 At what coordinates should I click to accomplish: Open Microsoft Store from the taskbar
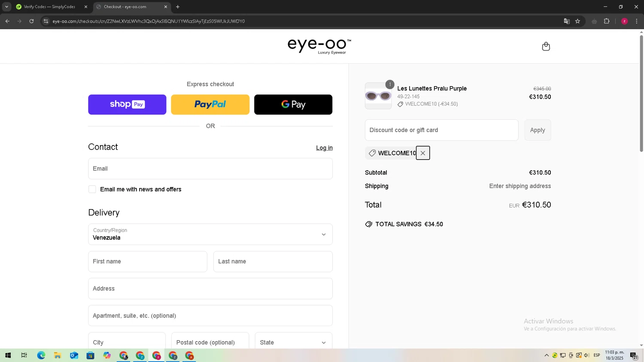90,355
